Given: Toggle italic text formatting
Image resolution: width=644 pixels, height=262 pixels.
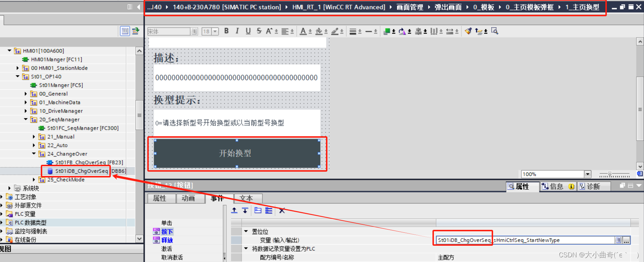Looking at the screenshot, I should tap(237, 31).
